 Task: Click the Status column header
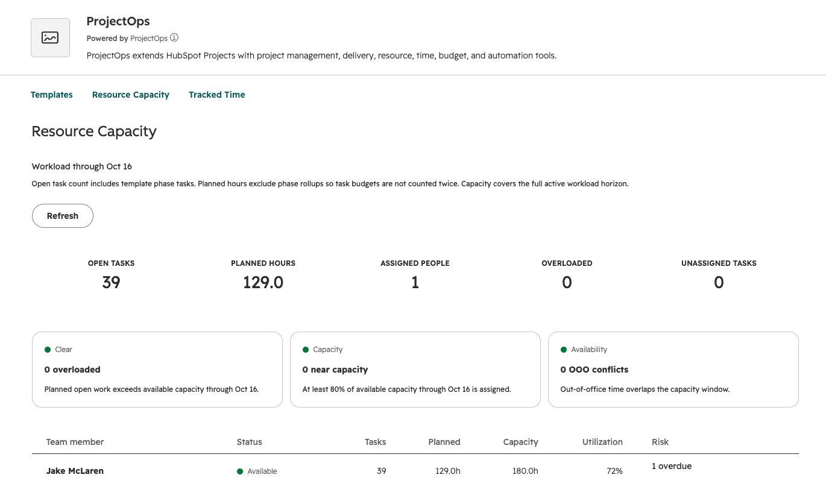(x=250, y=442)
